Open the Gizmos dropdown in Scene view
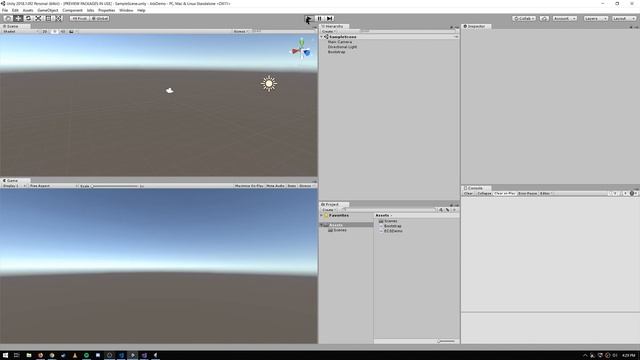 point(241,31)
